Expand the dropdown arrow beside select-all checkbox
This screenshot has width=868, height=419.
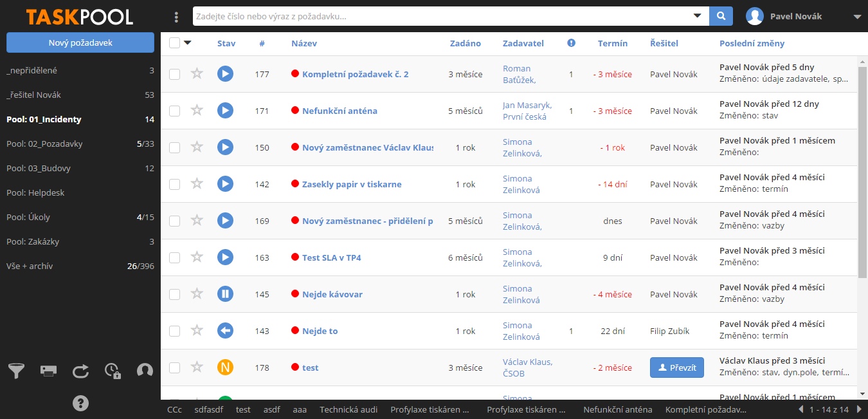tap(188, 43)
